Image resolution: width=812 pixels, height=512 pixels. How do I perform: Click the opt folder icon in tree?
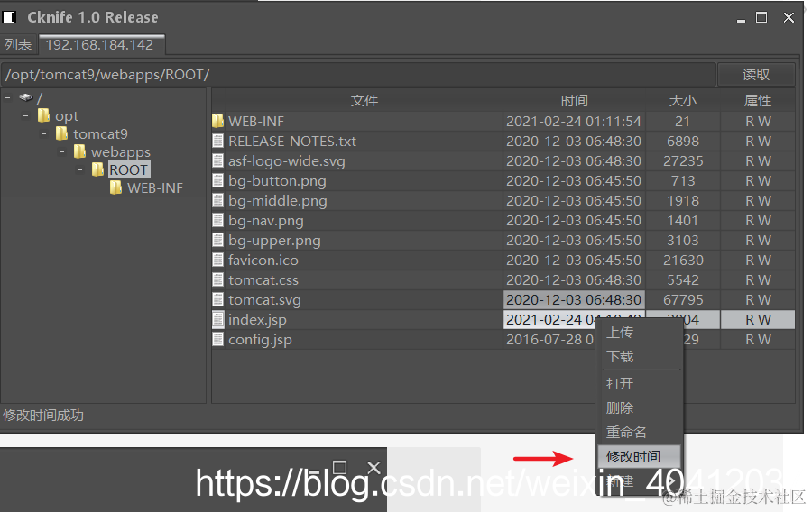(x=43, y=115)
